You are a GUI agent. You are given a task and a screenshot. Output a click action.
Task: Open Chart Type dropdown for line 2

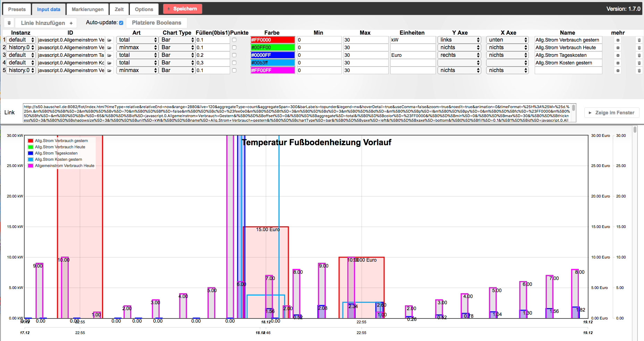(x=177, y=47)
